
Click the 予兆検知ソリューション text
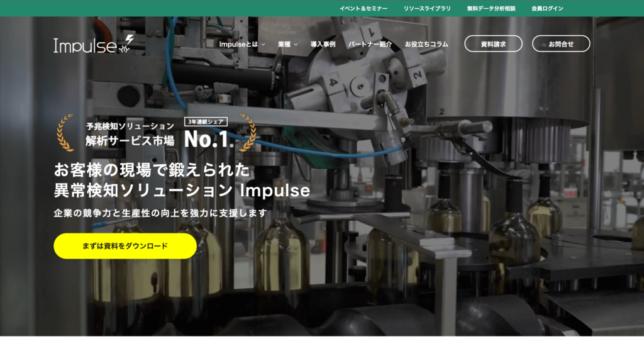[x=130, y=126]
